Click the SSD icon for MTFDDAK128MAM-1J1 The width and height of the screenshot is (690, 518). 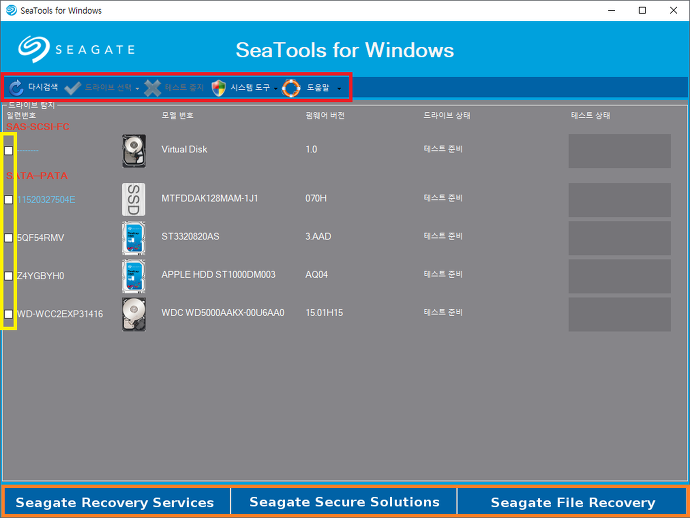click(x=133, y=199)
